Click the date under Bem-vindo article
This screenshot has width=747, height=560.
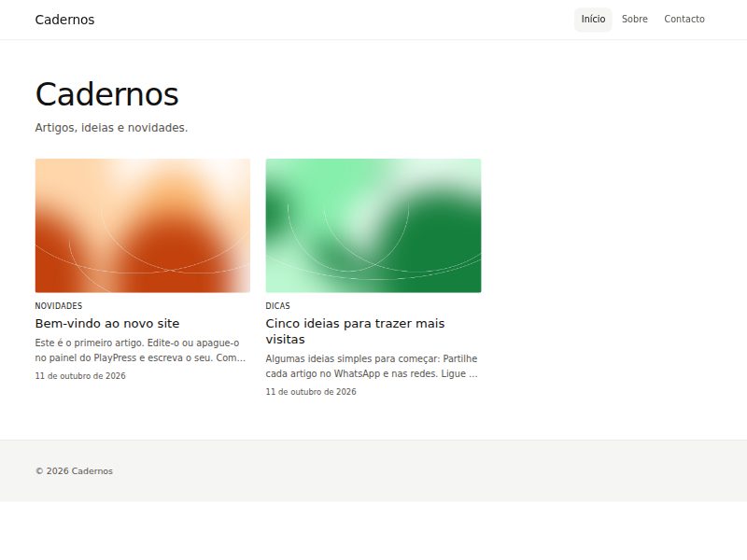coord(80,376)
